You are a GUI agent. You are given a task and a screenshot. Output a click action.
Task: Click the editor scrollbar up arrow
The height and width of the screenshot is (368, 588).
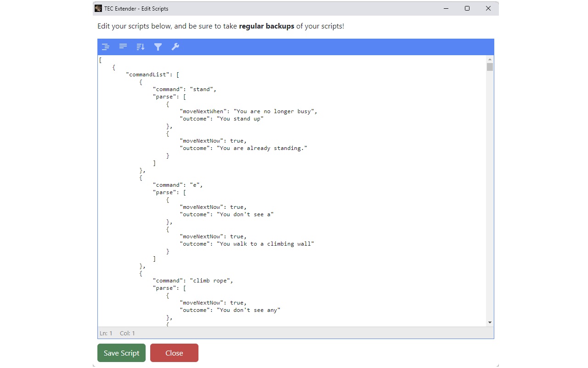(490, 59)
